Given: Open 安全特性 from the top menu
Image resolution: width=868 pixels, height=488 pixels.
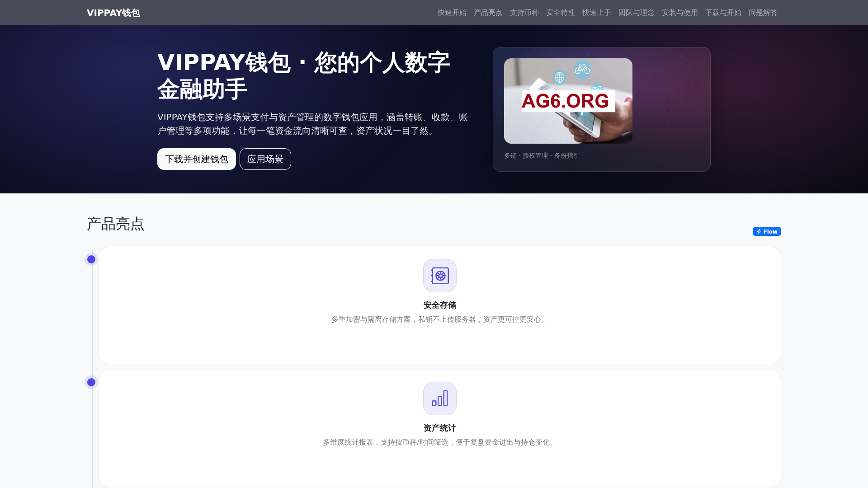Looking at the screenshot, I should [x=560, y=13].
